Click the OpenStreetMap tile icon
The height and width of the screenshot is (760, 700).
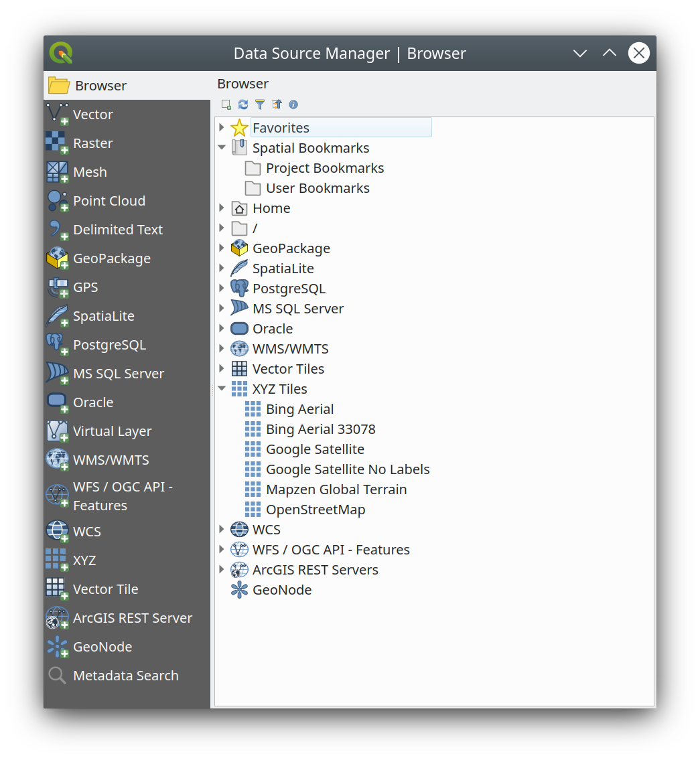253,509
